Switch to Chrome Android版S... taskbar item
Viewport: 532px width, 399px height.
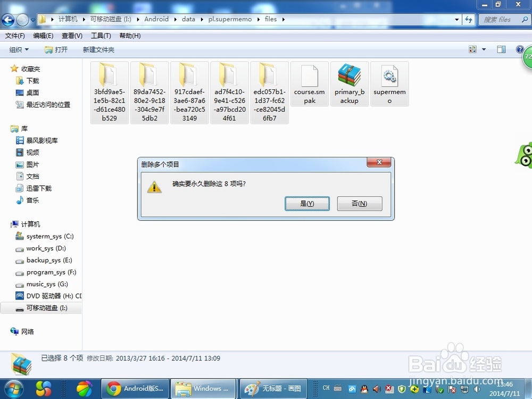pyautogui.click(x=135, y=388)
